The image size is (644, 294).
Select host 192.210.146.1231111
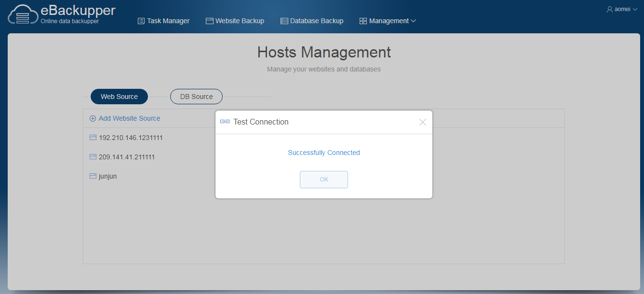(131, 138)
